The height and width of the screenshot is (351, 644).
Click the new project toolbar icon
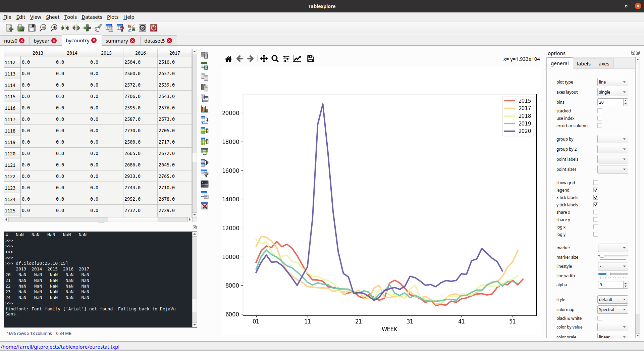(10, 28)
